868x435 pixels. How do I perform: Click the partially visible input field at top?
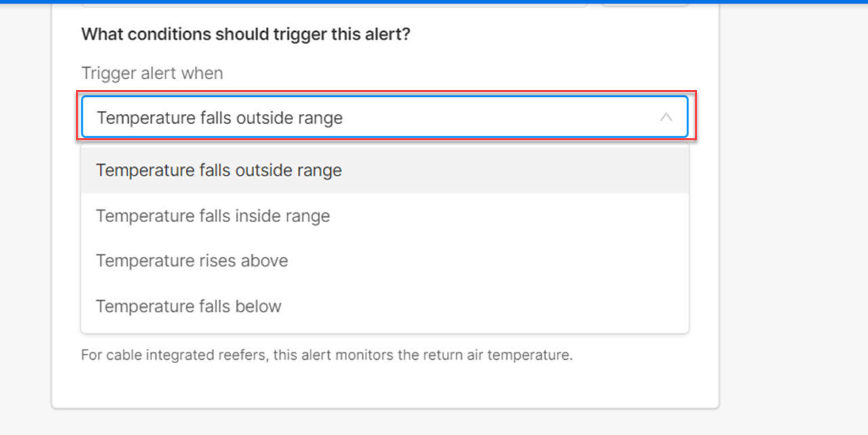point(334,4)
